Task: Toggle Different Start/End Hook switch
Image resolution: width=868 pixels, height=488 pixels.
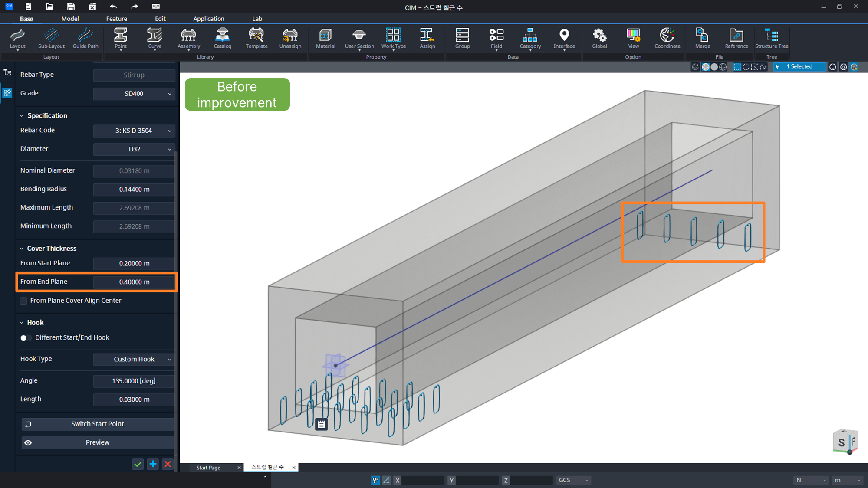Action: pos(26,338)
